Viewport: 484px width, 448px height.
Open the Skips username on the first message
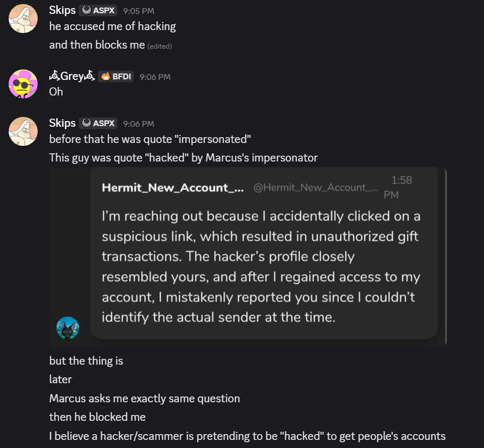tap(63, 10)
